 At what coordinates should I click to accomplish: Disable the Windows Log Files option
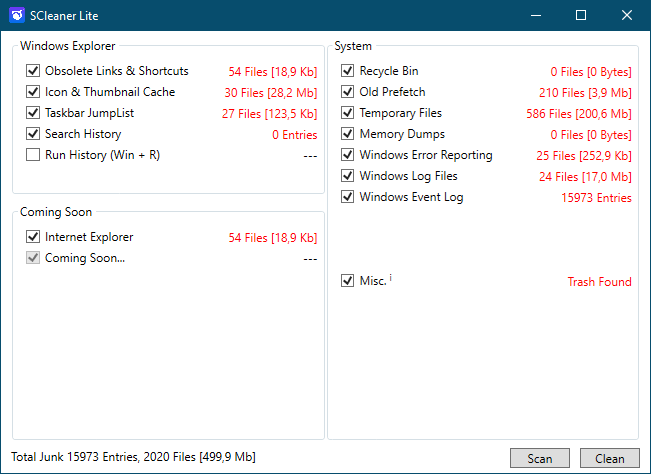click(x=348, y=176)
